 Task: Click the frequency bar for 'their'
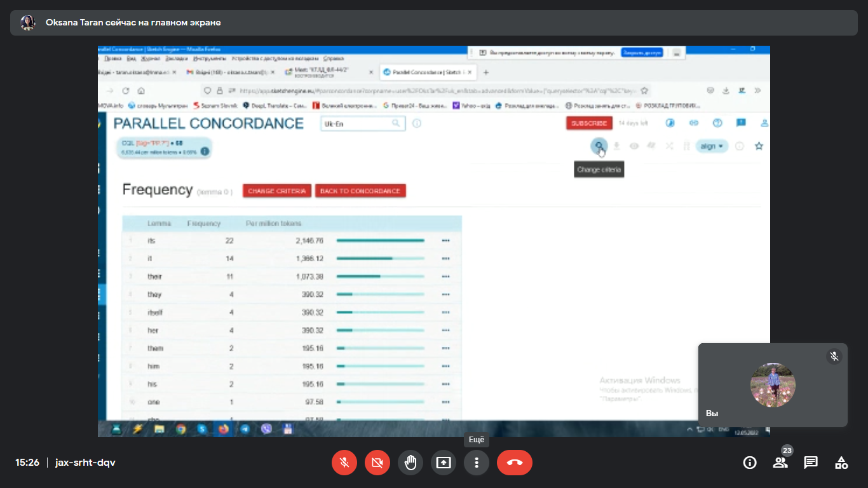pos(381,276)
